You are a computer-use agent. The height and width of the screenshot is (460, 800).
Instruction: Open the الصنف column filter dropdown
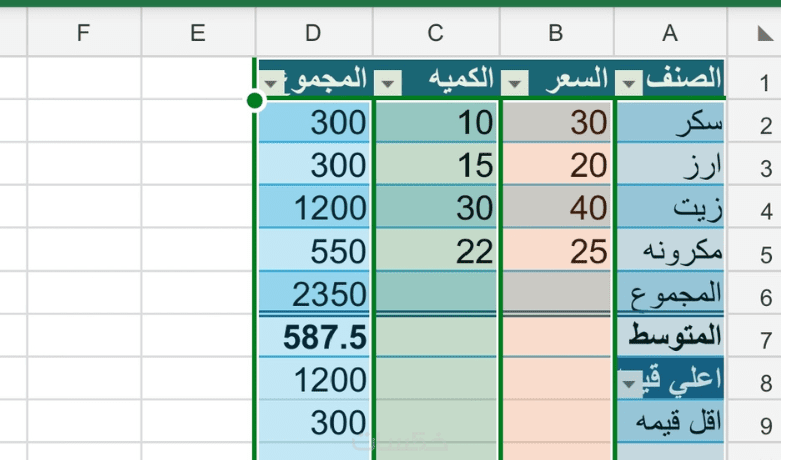tap(628, 81)
